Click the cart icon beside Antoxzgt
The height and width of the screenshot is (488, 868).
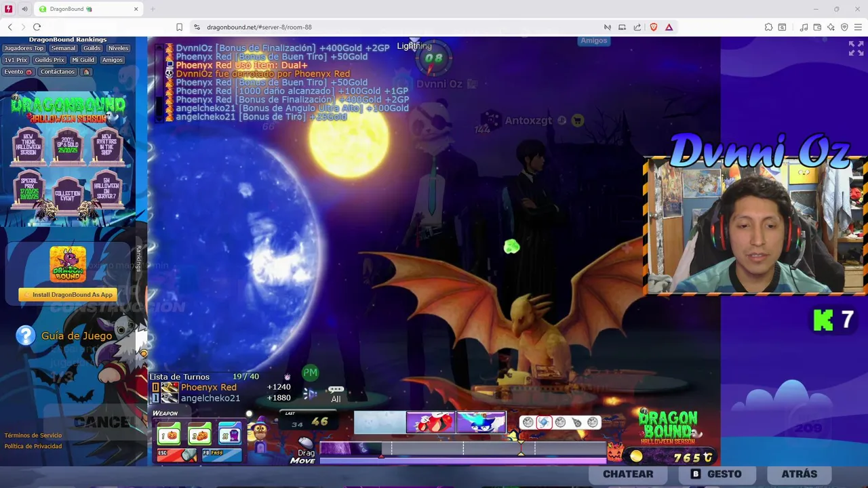577,121
